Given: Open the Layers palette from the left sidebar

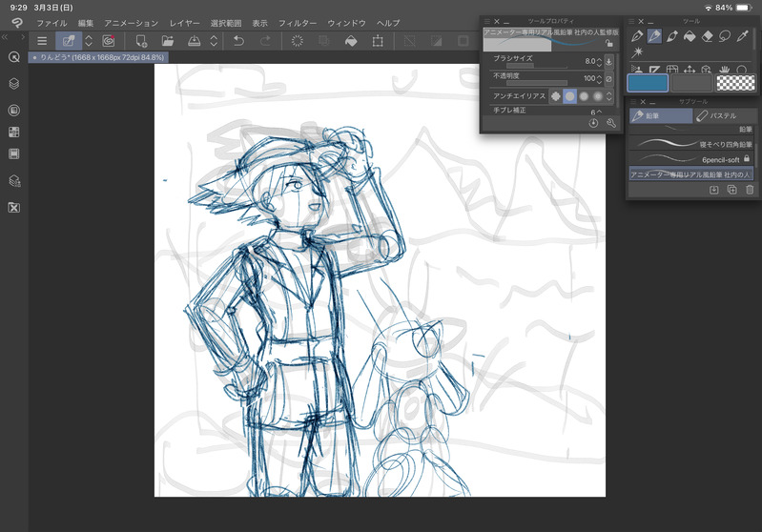Looking at the screenshot, I should 14,84.
